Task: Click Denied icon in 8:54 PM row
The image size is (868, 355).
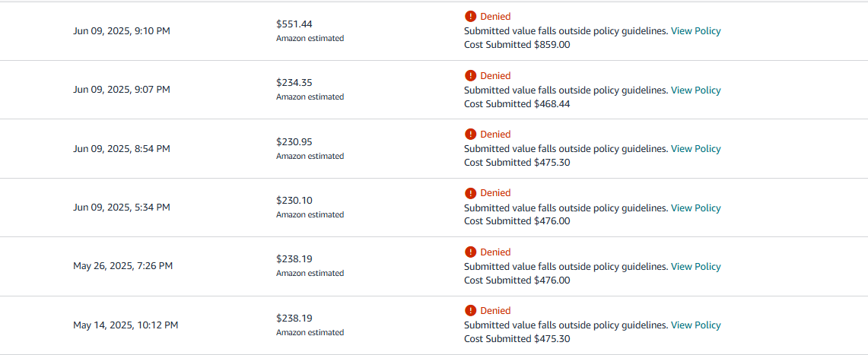Action: click(x=471, y=134)
